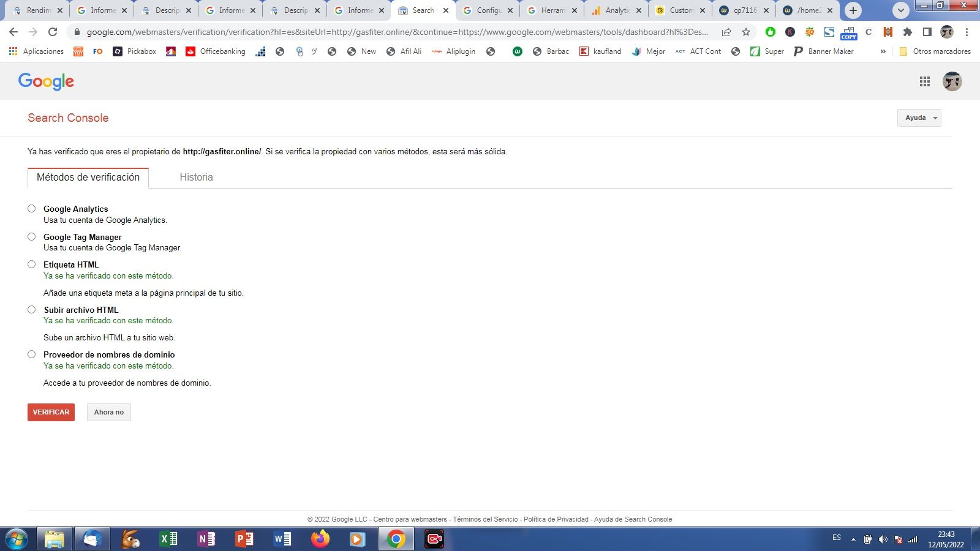980x551 pixels.
Task: Click the Search Console heading link
Action: [68, 118]
